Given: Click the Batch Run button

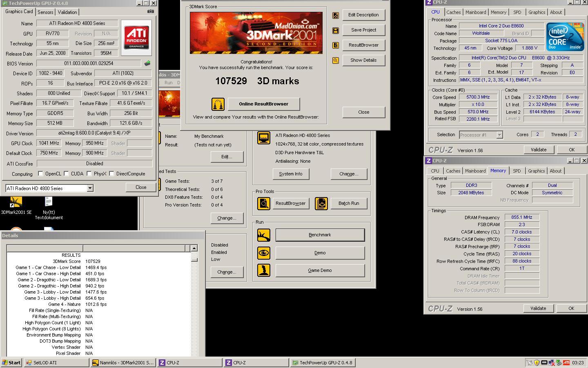Looking at the screenshot, I should click(x=349, y=203).
